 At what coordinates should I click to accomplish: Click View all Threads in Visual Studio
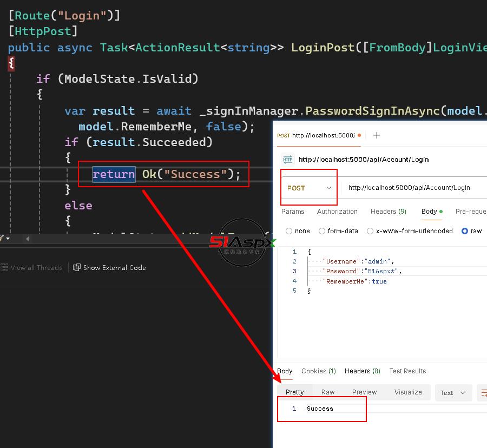point(31,268)
